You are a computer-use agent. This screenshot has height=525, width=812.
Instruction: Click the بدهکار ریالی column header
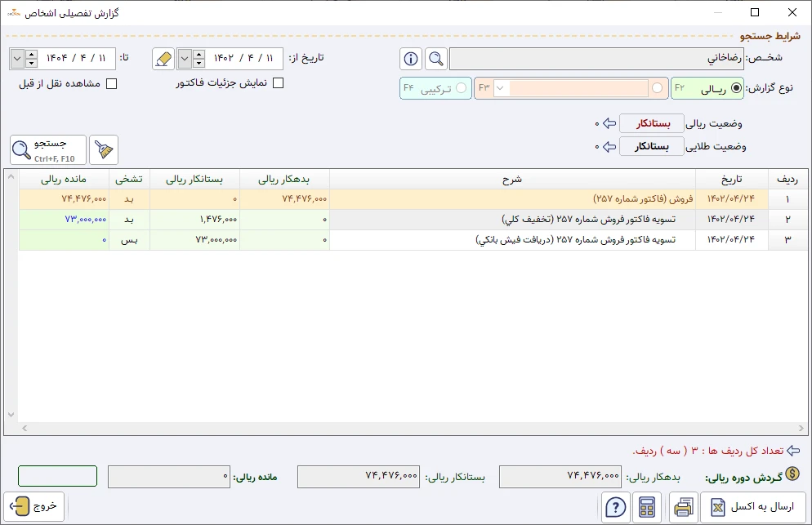(284, 179)
